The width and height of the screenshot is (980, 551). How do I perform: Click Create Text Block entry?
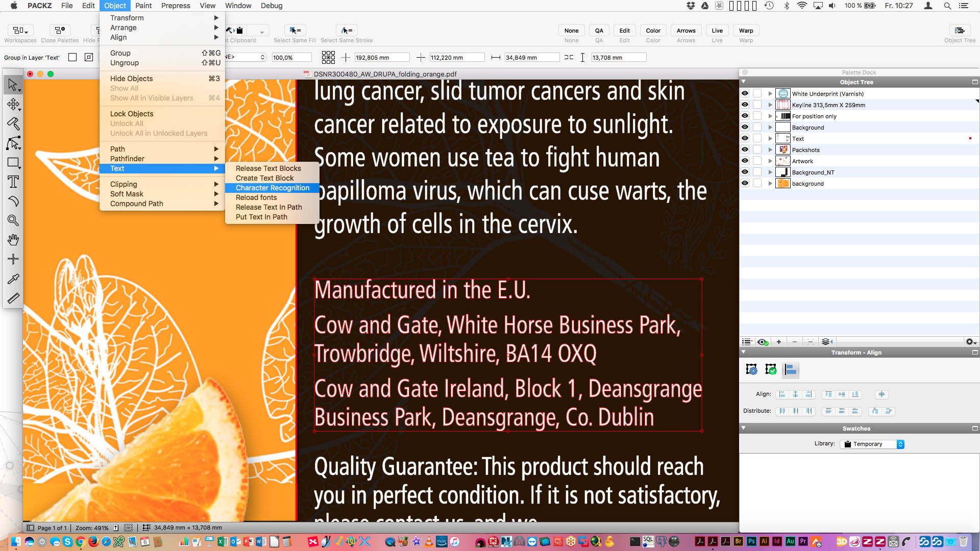(x=264, y=178)
